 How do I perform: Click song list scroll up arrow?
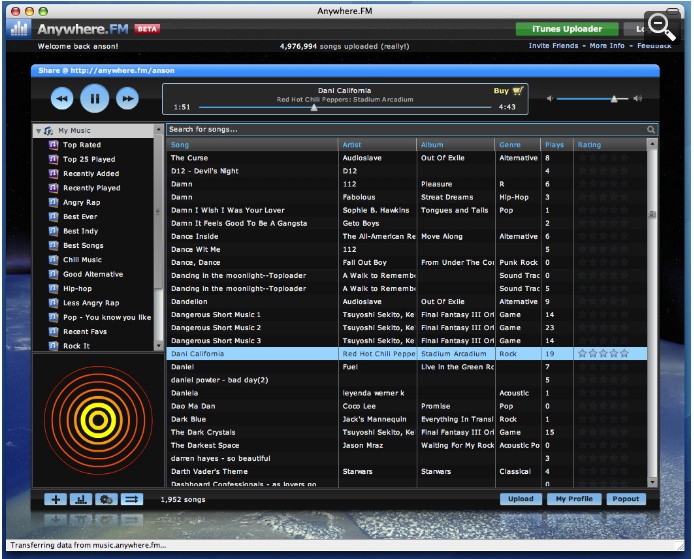[x=652, y=144]
